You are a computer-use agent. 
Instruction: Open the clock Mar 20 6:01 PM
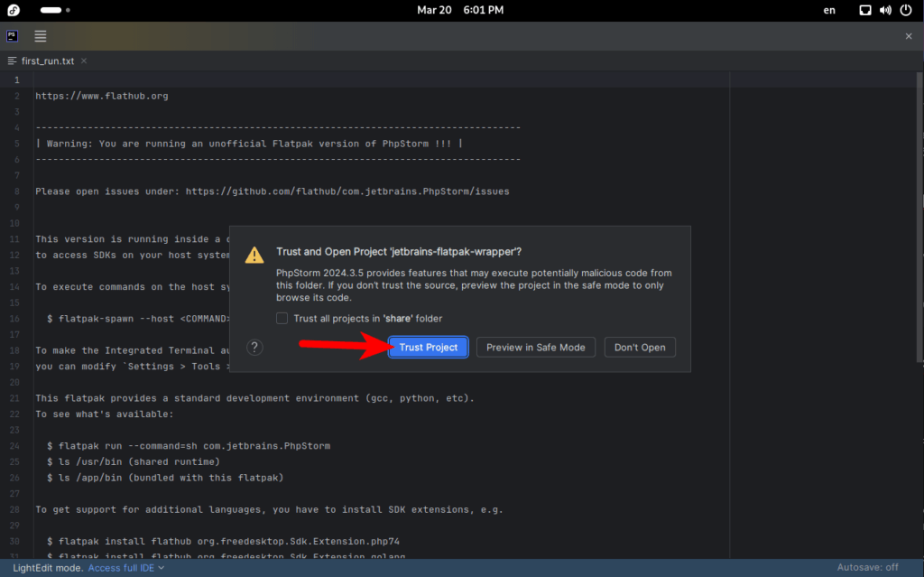pos(459,10)
